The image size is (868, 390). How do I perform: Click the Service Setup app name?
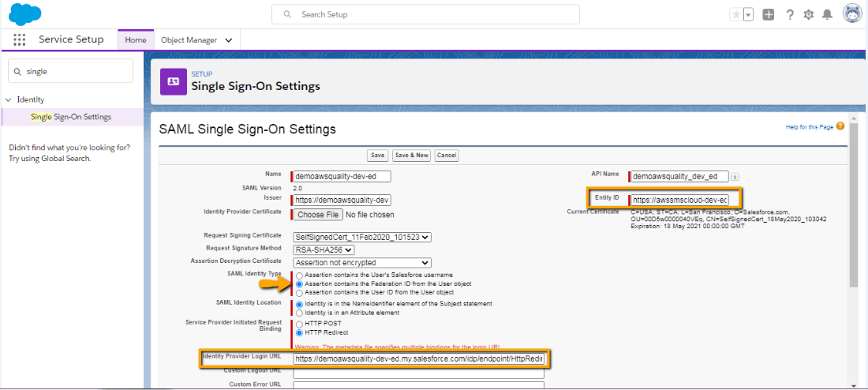71,40
